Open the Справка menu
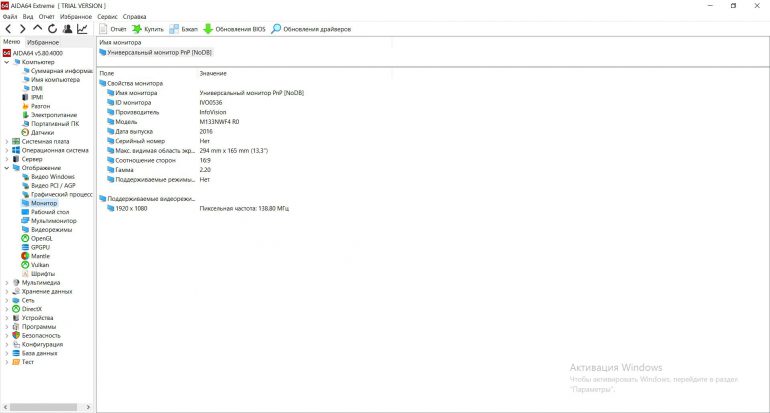Viewport: 770px width, 413px height. click(135, 17)
